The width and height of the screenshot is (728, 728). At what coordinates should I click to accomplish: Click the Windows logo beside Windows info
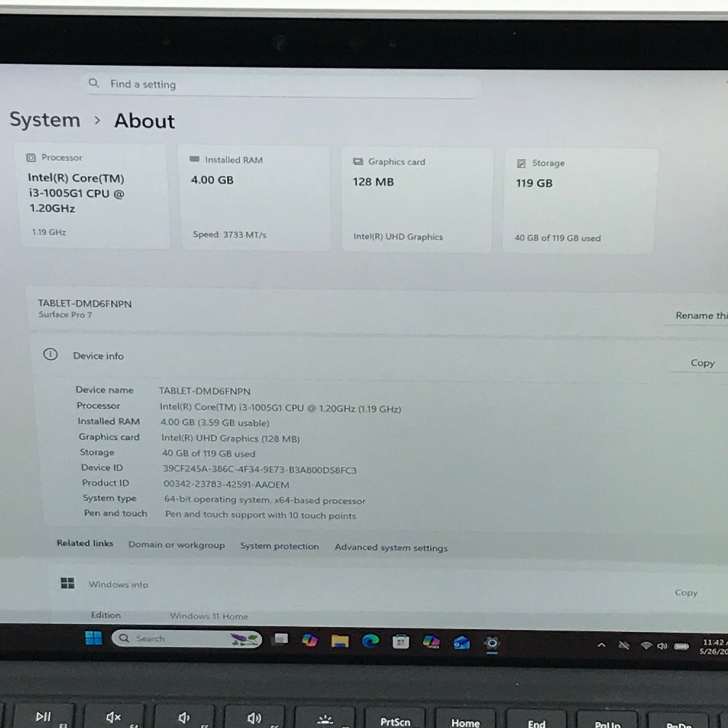tap(68, 583)
